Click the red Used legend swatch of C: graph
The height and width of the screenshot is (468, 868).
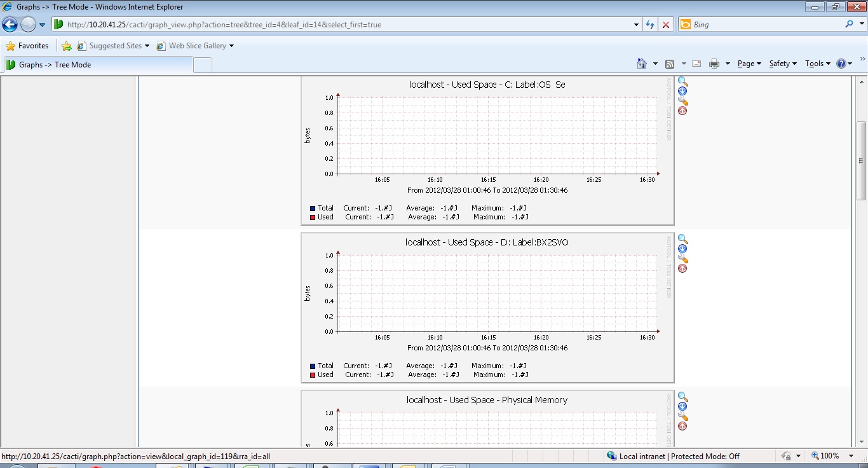point(313,217)
